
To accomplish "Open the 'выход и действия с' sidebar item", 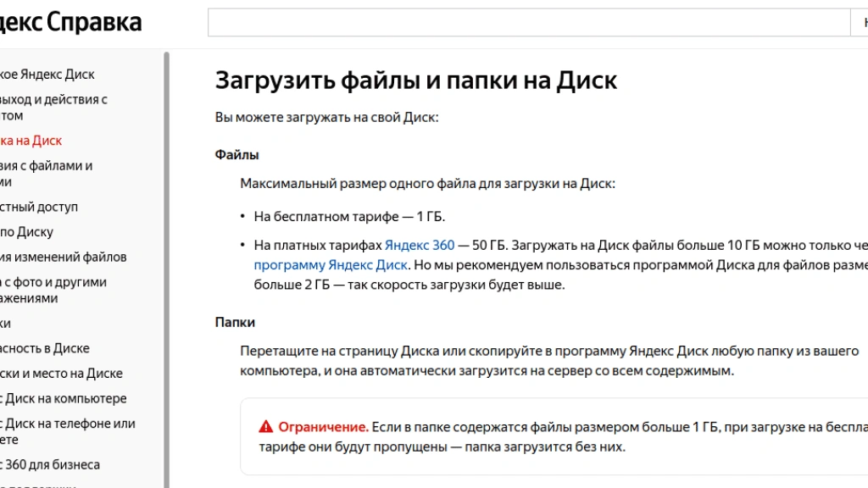I will tap(53, 108).
